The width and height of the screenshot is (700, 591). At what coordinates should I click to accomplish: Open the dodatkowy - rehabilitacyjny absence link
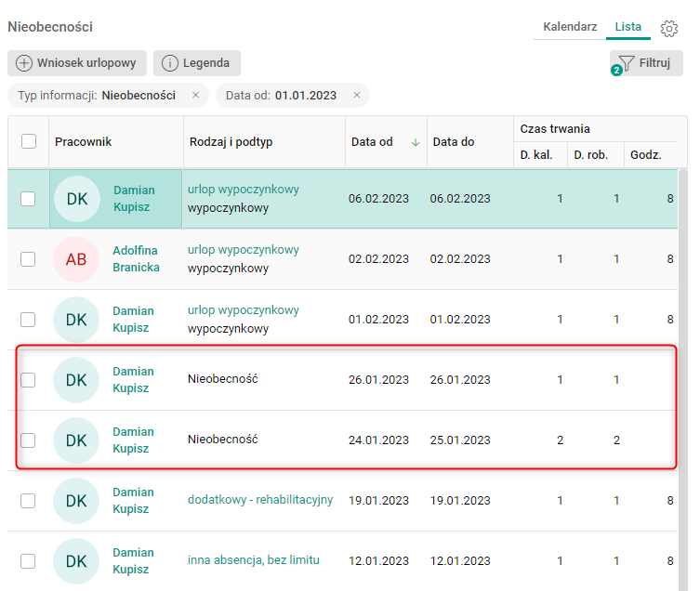(259, 500)
